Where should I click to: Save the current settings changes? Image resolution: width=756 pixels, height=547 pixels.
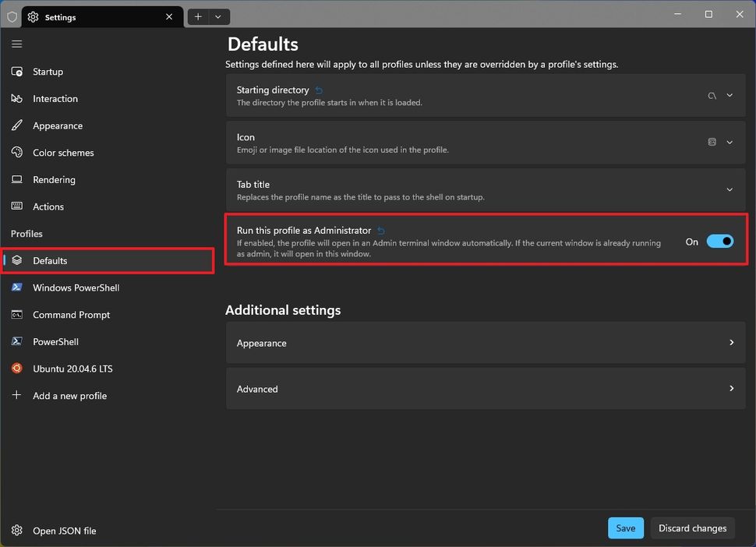click(x=625, y=528)
